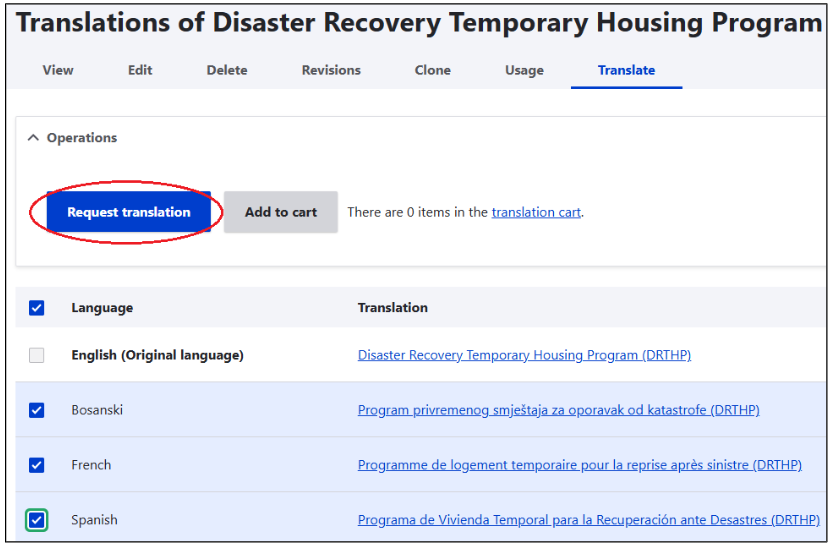Click the Request translation button

[129, 212]
